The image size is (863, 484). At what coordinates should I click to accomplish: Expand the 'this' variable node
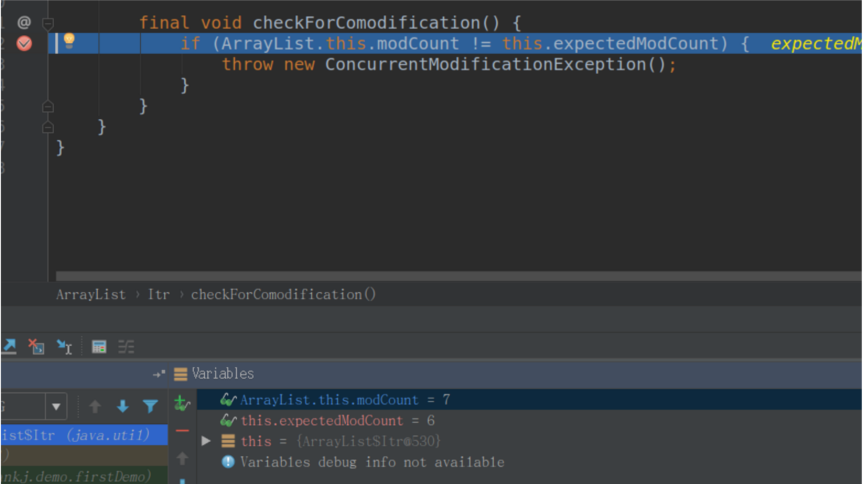(206, 441)
